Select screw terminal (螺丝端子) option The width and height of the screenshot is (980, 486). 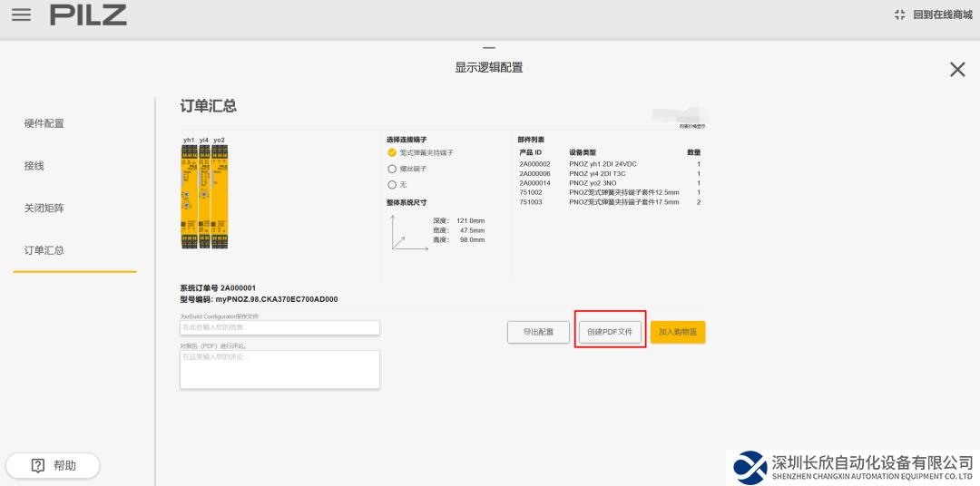point(393,169)
